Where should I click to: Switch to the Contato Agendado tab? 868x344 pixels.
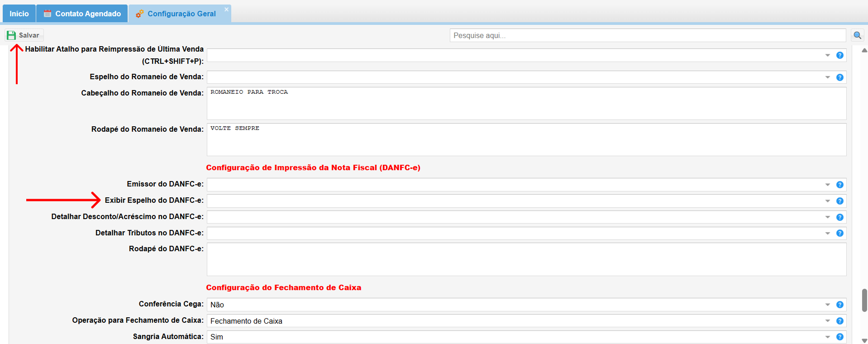tap(82, 14)
